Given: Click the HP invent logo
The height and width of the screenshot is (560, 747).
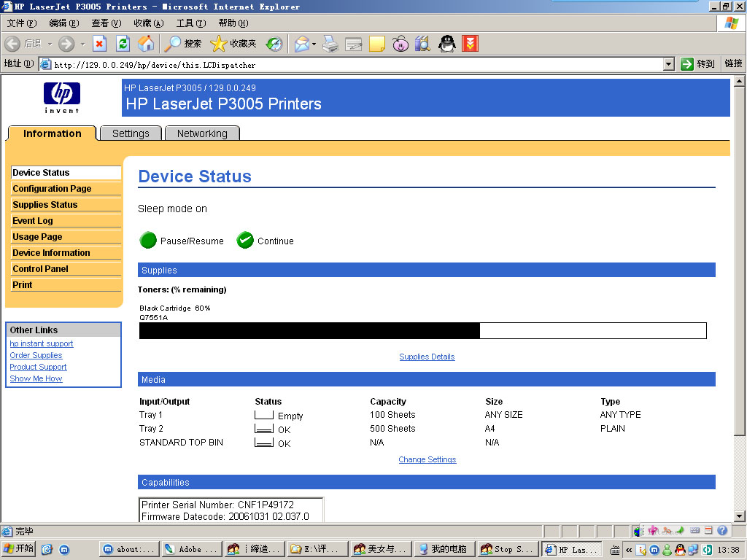Looking at the screenshot, I should [x=62, y=97].
